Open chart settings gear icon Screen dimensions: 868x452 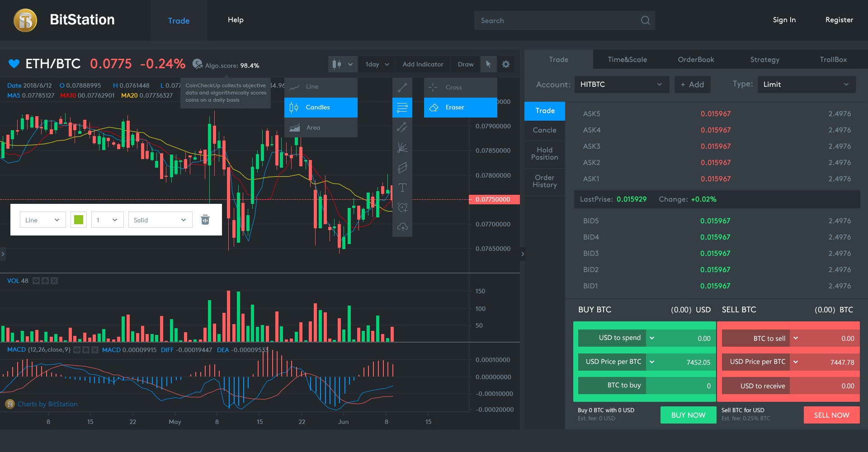506,64
